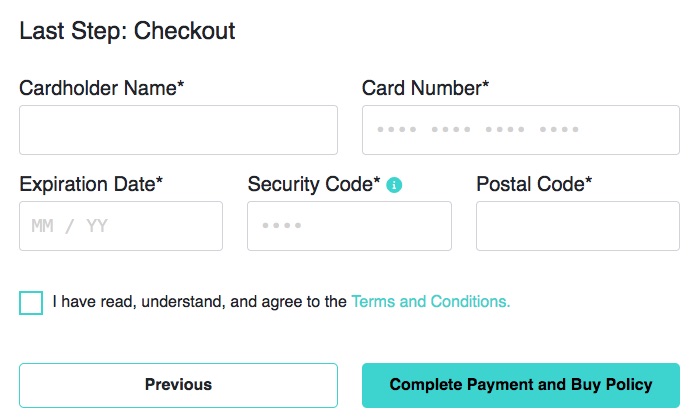Click the "Cardholder Name*" label text
Viewport: 695px width, 419px height.
[x=102, y=88]
